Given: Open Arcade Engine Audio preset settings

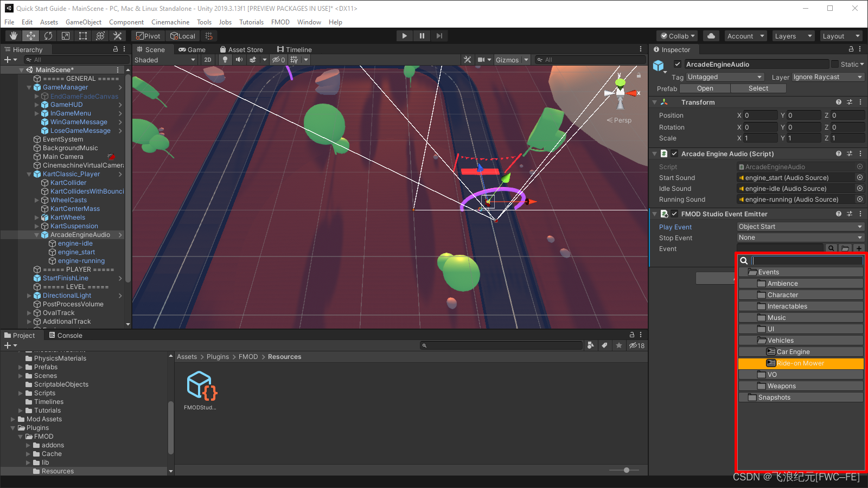Looking at the screenshot, I should [x=850, y=153].
